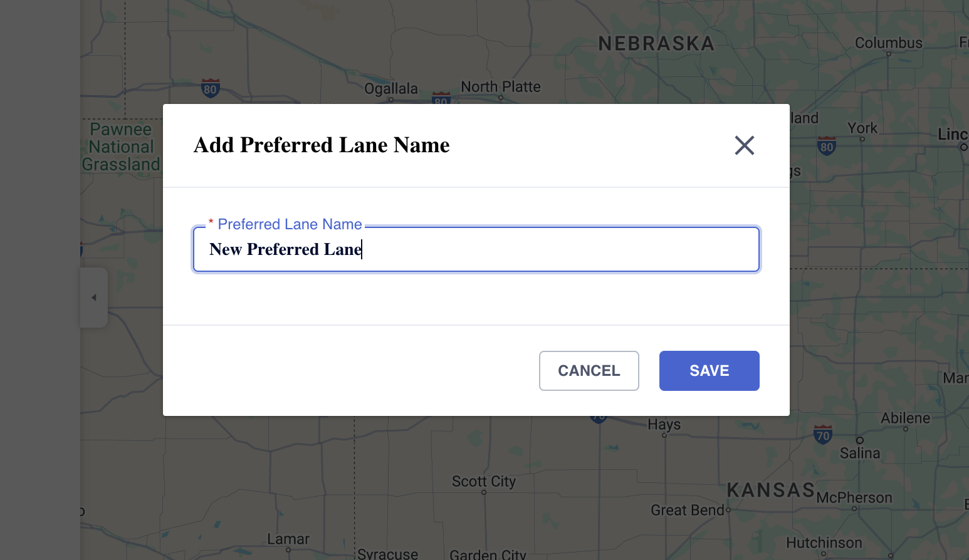Click the Hays city label

pos(664,425)
